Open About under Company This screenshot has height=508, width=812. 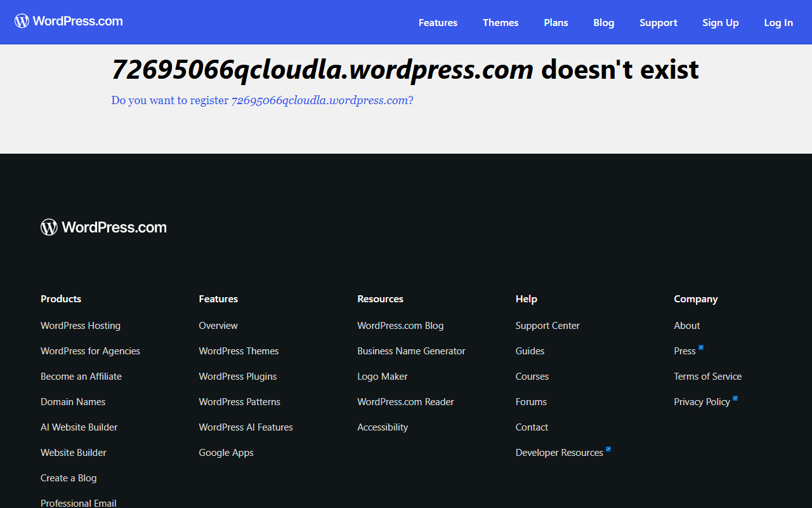pyautogui.click(x=687, y=326)
